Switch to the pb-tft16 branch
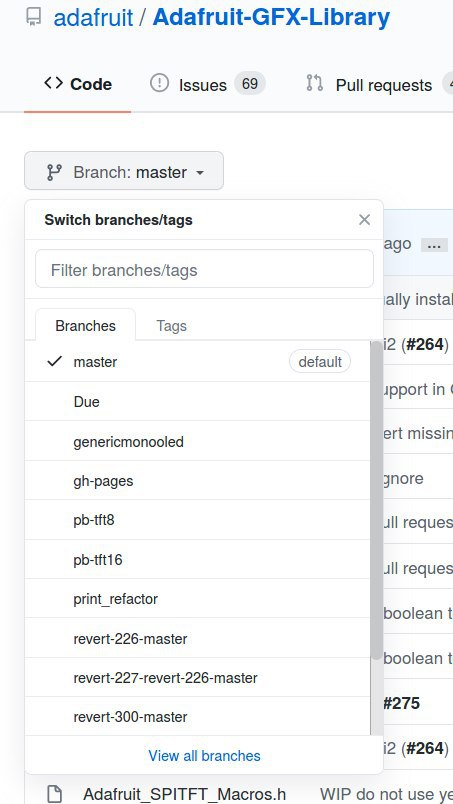Viewport: 453px width, 804px height. 197,559
